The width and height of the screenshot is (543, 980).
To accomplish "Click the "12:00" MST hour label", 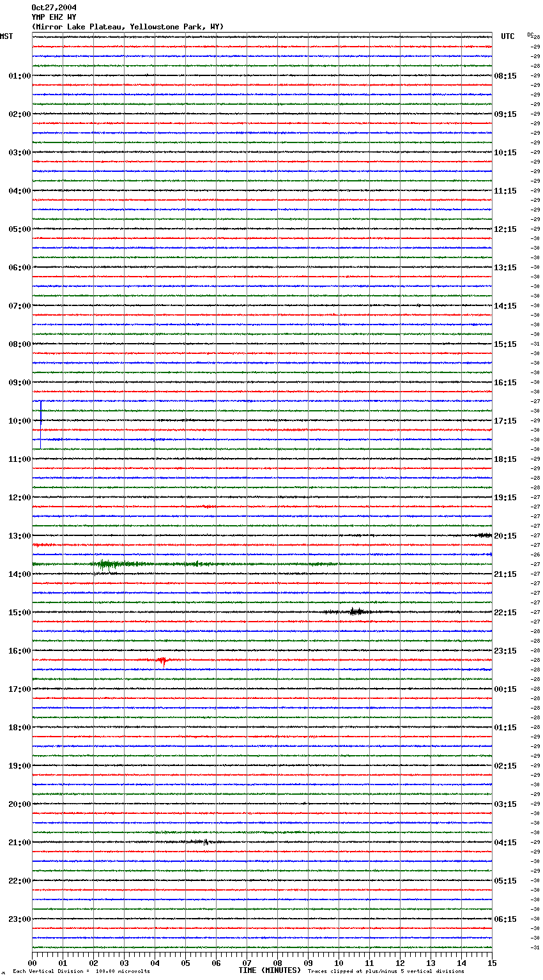I will coord(20,498).
